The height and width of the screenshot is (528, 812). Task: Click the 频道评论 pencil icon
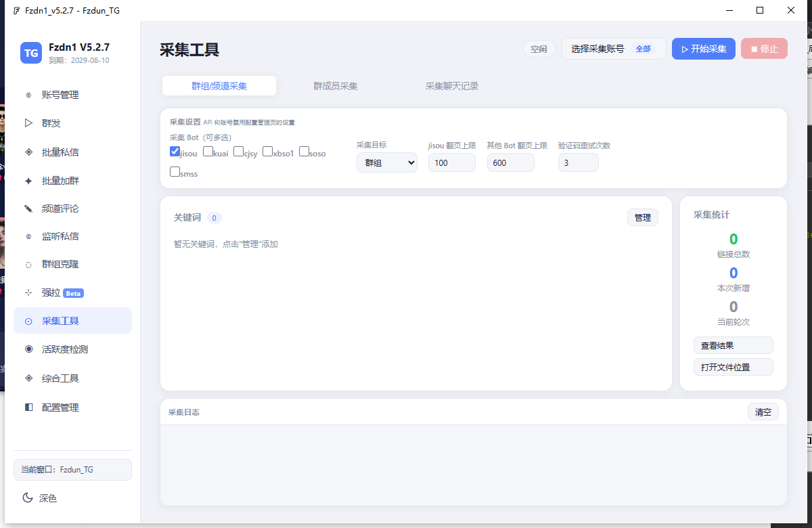tap(28, 208)
